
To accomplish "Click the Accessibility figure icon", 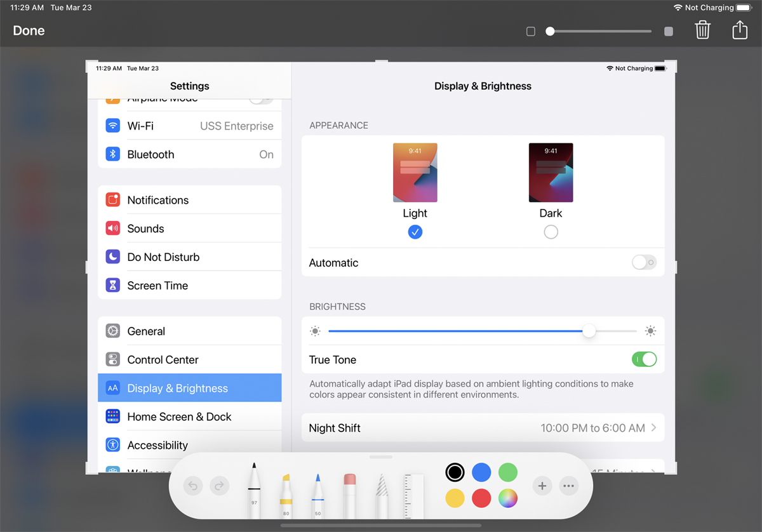I will [113, 445].
